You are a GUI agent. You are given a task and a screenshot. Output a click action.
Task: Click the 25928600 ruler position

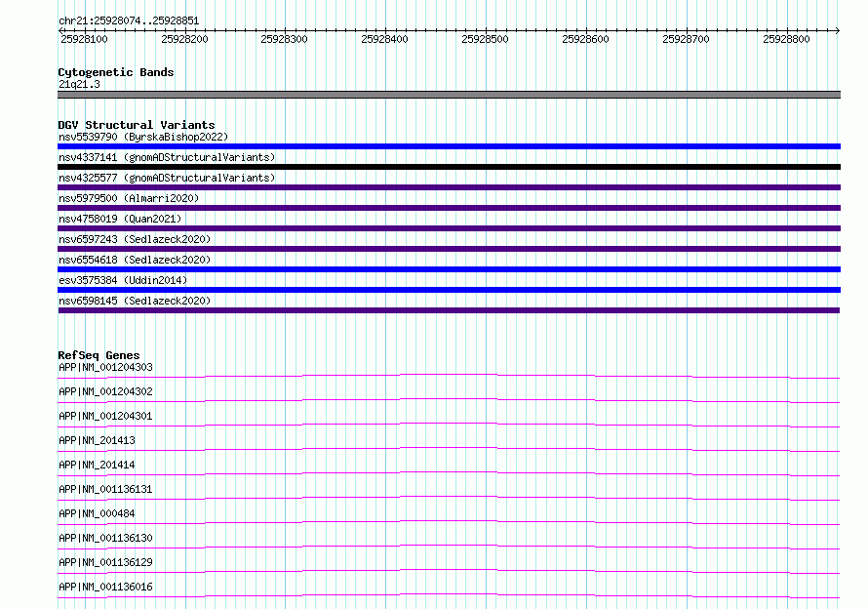pyautogui.click(x=585, y=39)
